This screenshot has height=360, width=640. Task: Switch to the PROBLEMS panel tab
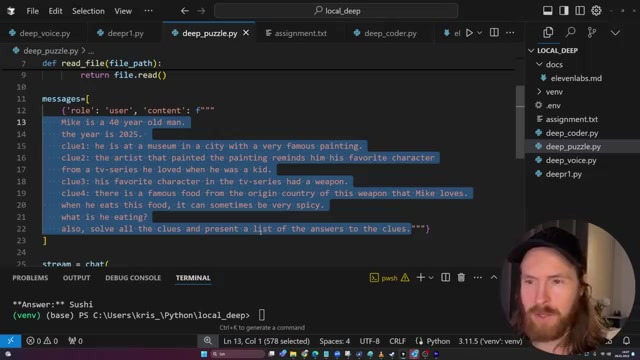pos(30,278)
